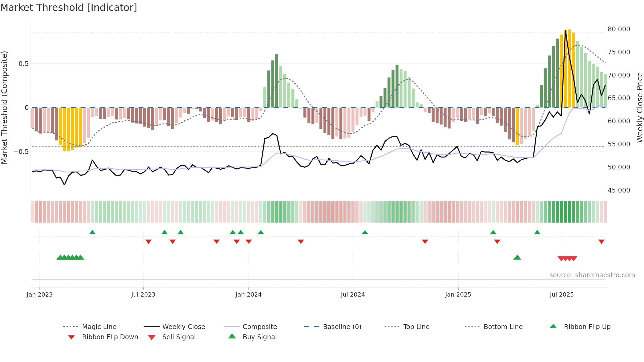Viewport: 644px width, 362px height.
Task: Click the 70,000 price tick label
Action: point(619,75)
